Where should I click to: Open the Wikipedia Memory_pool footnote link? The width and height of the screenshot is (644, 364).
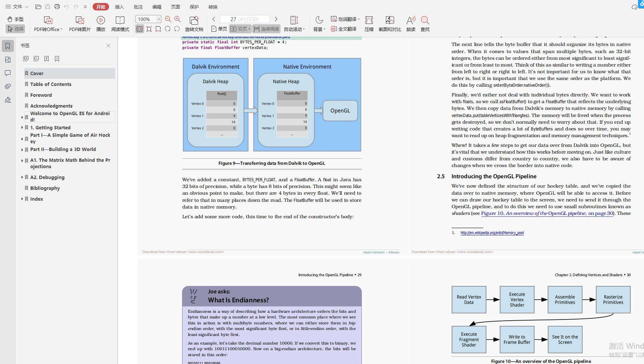(x=492, y=232)
